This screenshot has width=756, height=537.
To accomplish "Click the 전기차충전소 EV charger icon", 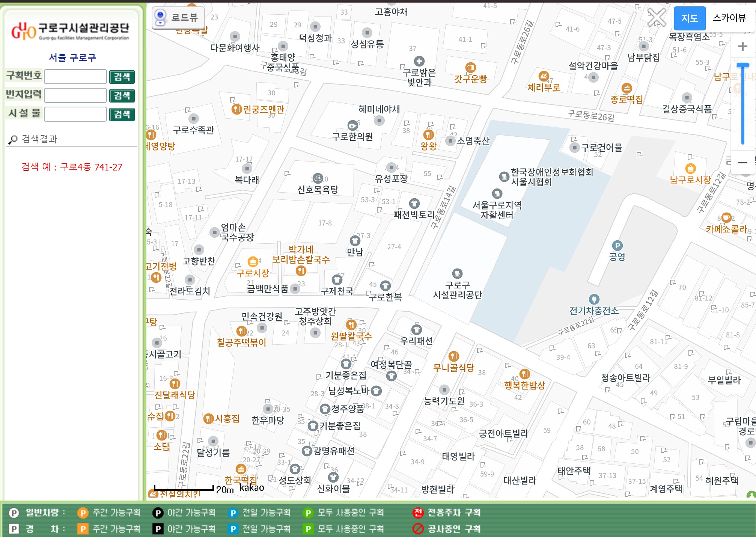I will click(594, 299).
